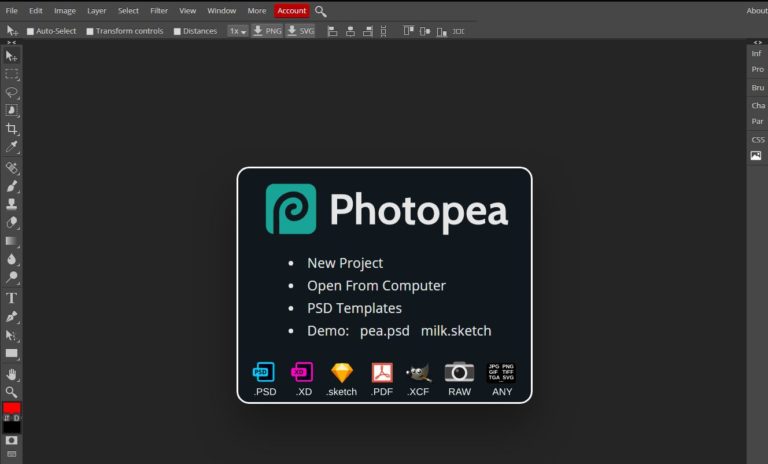Select the Clone Stamp tool
This screenshot has width=768, height=464.
11,204
